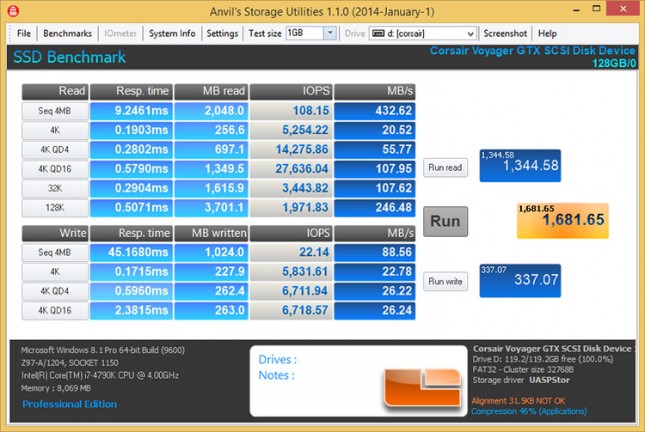Click the Run read button

445,167
